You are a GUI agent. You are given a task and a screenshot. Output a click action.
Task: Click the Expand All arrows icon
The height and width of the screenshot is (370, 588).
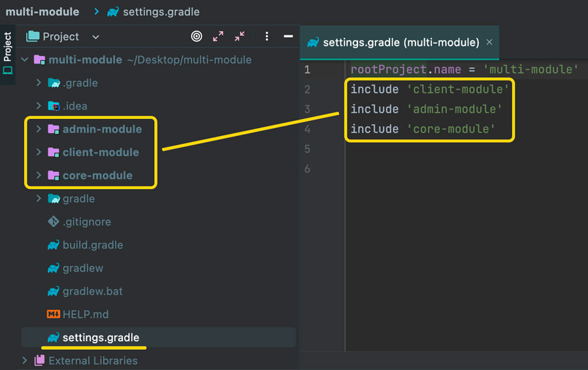[x=218, y=37]
